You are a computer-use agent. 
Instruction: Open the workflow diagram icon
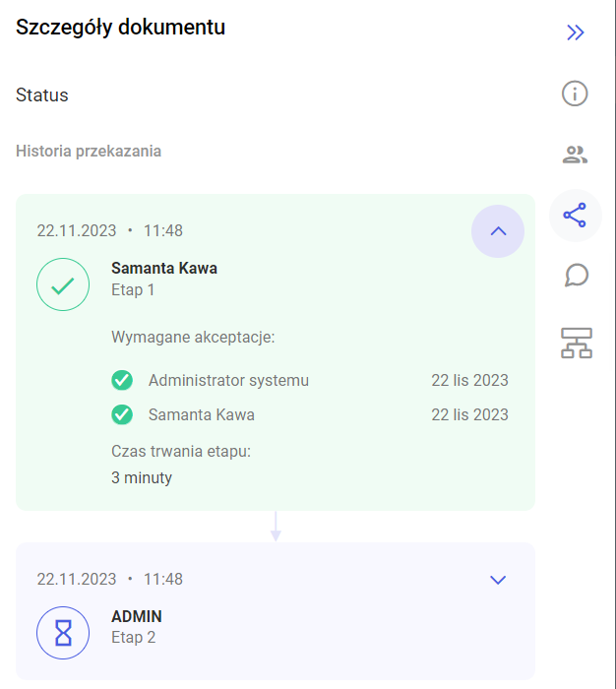(x=577, y=343)
